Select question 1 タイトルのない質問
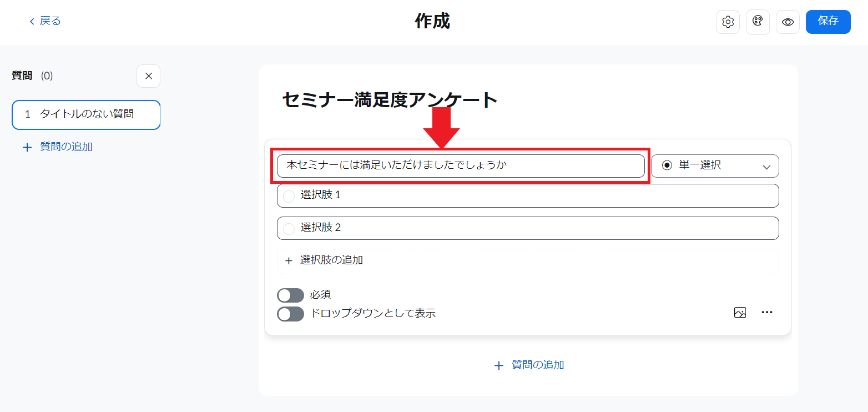Screen dimensions: 868x412 (x=86, y=114)
